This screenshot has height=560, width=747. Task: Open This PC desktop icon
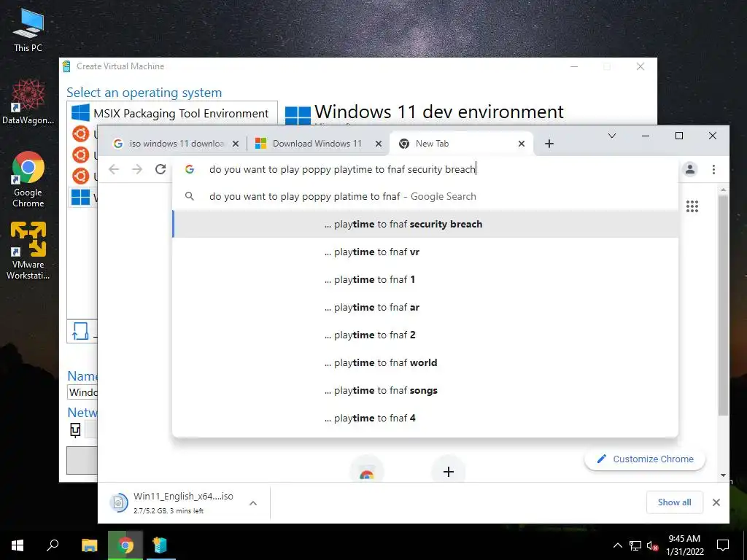click(x=28, y=29)
